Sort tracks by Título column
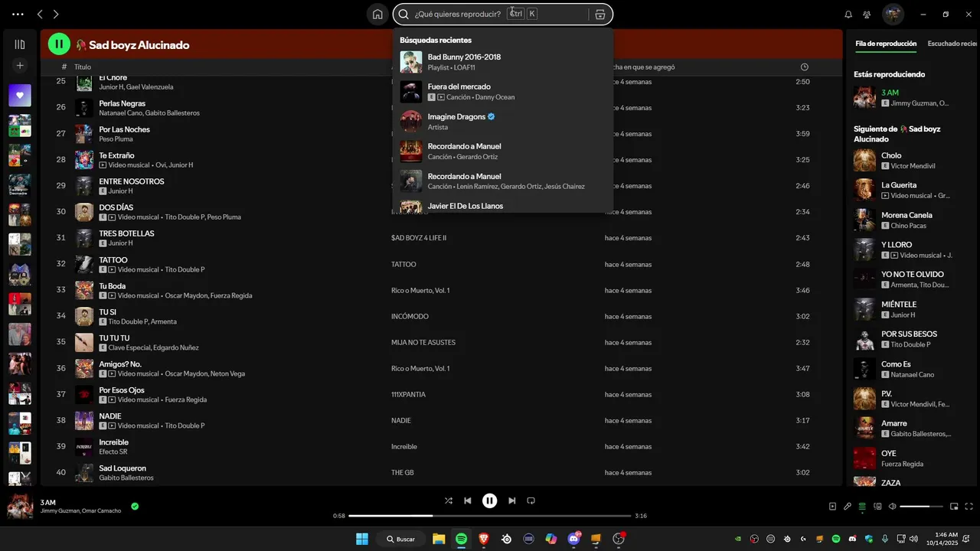 (x=83, y=67)
